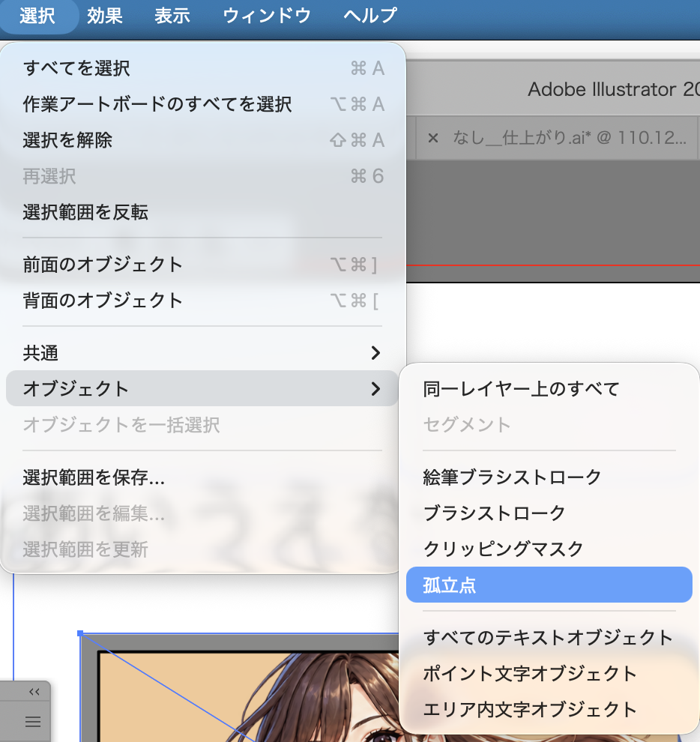The height and width of the screenshot is (742, 700).
Task: Choose クリッピングマスク in submenu
Action: coord(549,549)
